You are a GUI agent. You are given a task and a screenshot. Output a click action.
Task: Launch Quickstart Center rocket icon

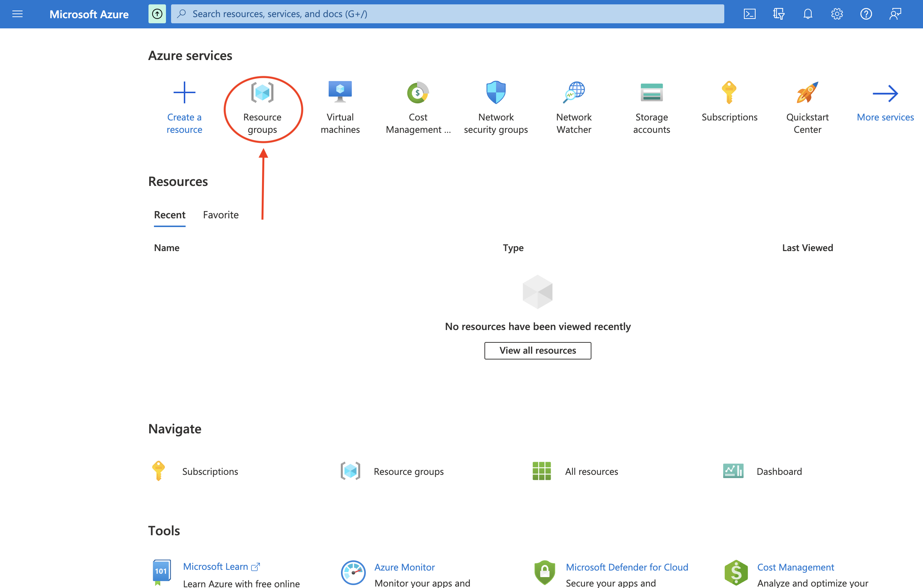click(x=807, y=92)
